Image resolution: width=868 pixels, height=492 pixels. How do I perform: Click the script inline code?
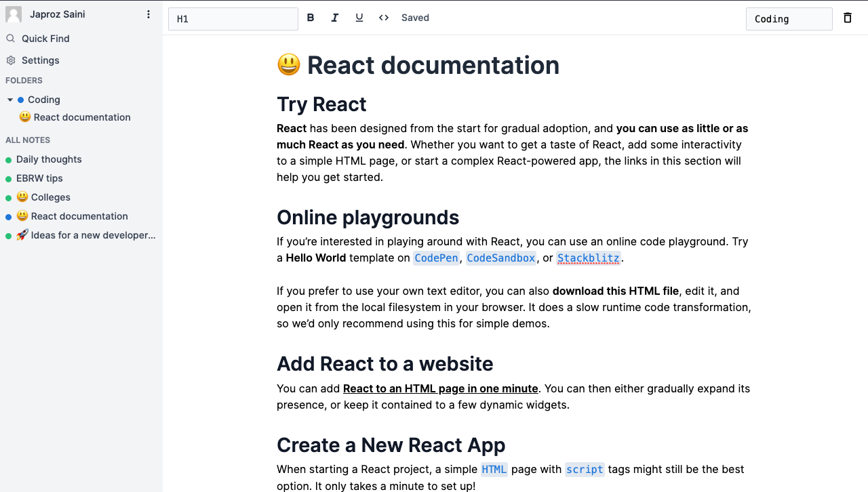click(585, 469)
